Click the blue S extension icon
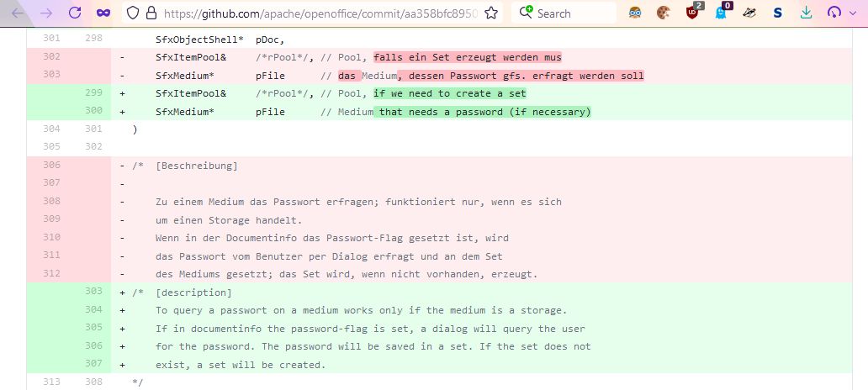 [778, 13]
